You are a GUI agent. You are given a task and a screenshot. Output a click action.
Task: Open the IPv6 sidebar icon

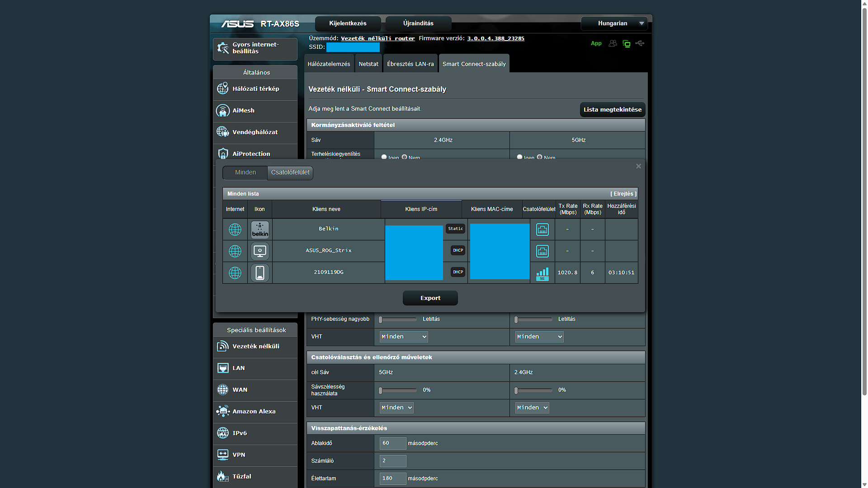(222, 433)
